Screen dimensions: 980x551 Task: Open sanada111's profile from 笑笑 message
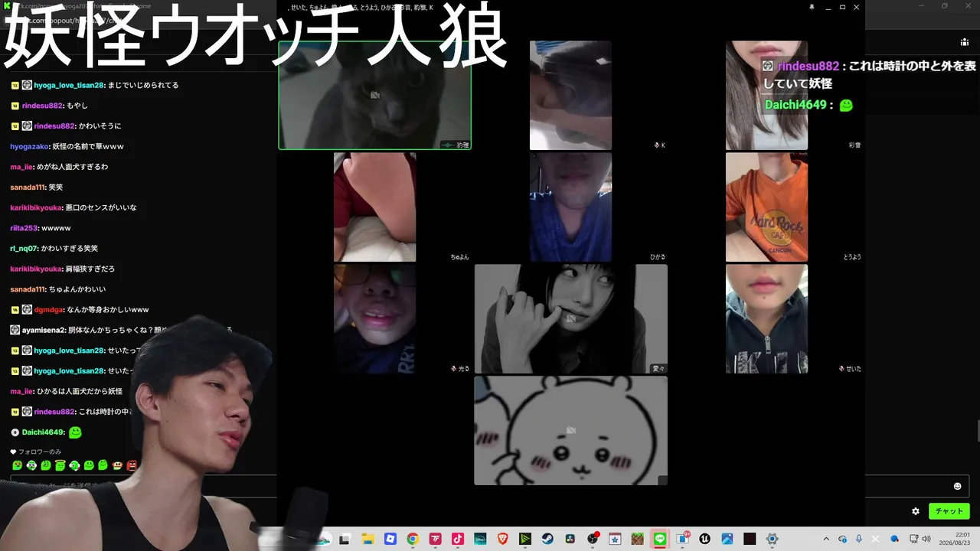coord(27,187)
